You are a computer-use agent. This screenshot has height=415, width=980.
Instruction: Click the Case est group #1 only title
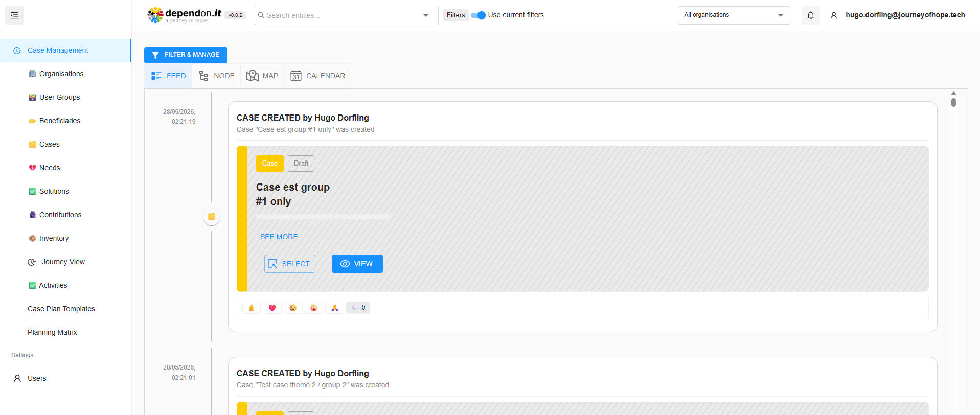[293, 194]
